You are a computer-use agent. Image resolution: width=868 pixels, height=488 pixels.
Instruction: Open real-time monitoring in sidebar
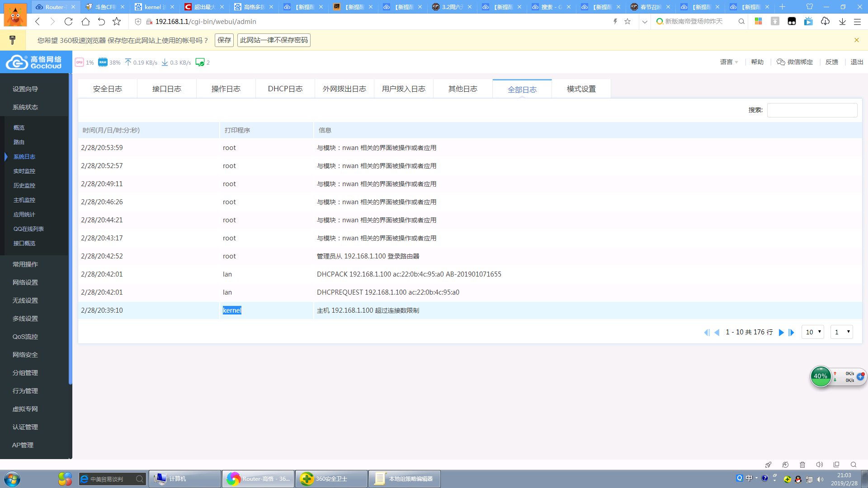click(x=24, y=171)
